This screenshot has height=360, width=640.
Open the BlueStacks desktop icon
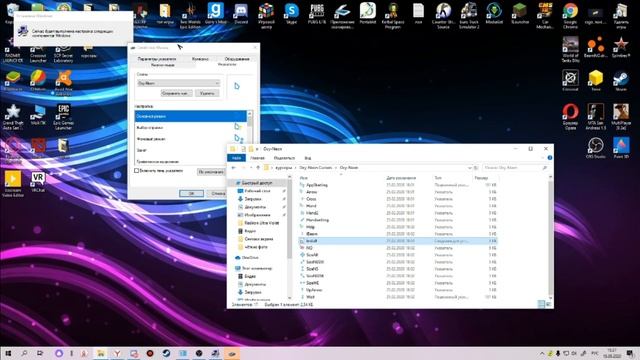click(x=13, y=80)
